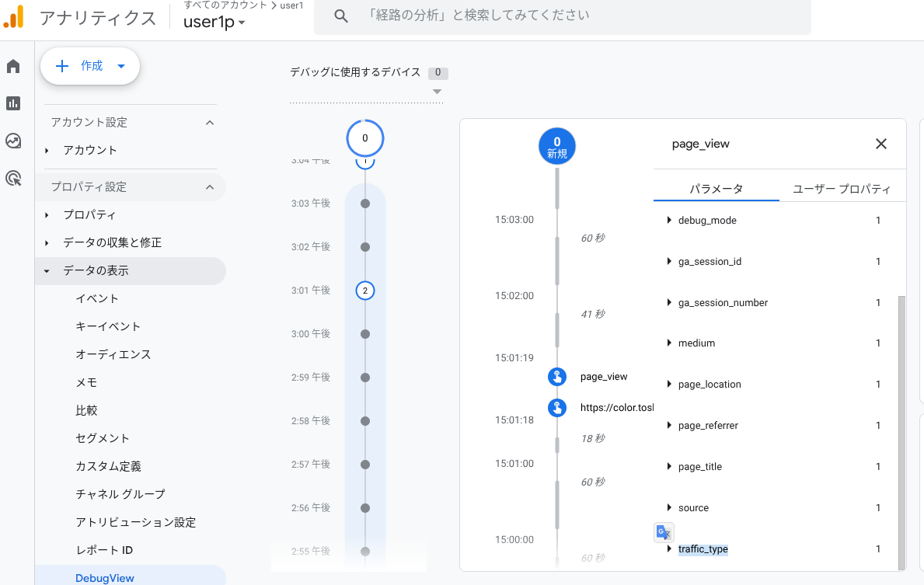924x585 pixels.
Task: Open チャネル グループ in the sidebar
Action: coord(120,494)
